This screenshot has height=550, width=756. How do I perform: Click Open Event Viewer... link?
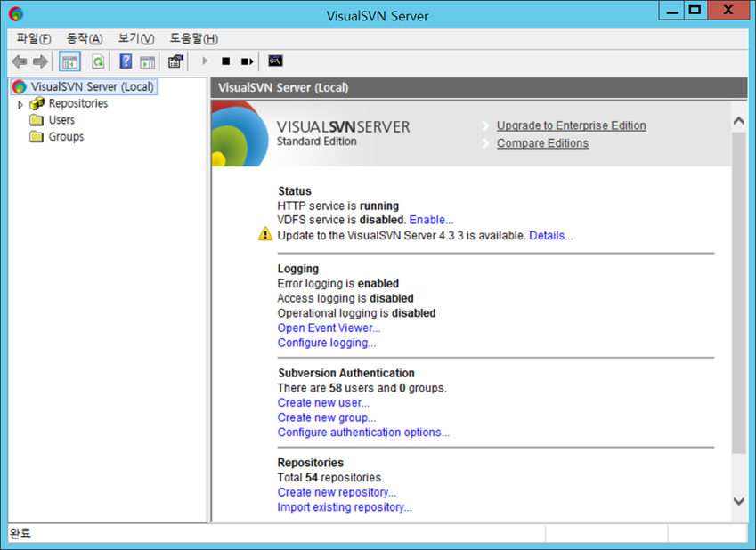coord(329,328)
